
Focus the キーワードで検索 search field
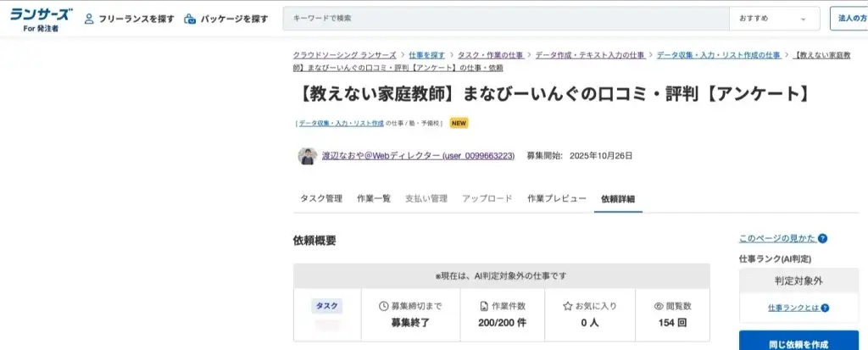pyautogui.click(x=506, y=19)
